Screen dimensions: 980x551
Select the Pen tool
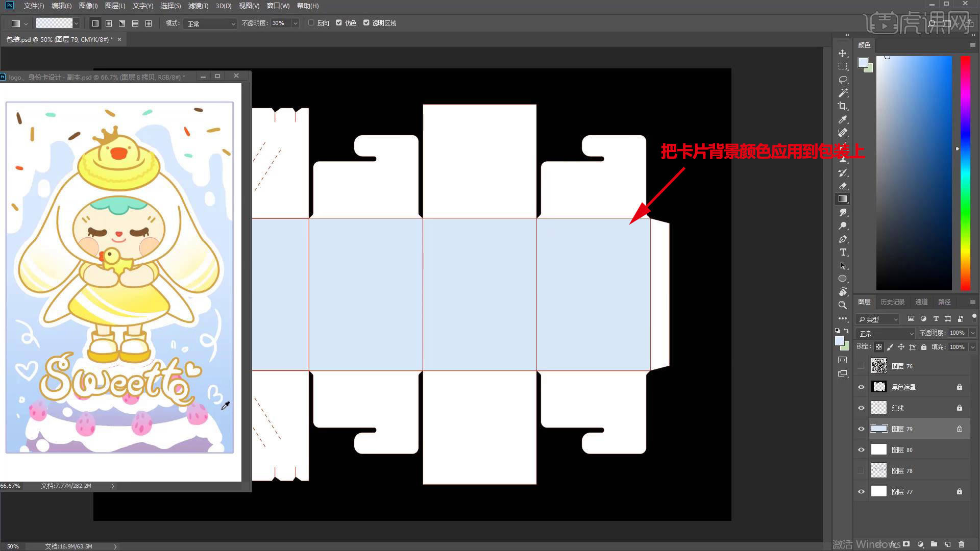click(x=843, y=239)
